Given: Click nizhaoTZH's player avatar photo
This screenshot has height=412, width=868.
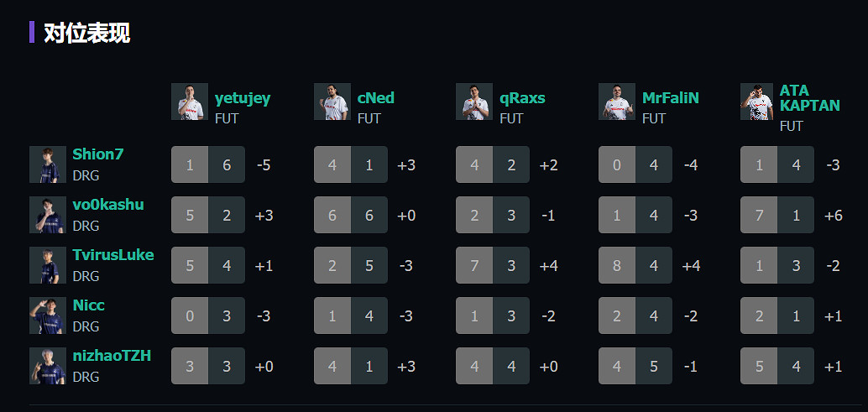Looking at the screenshot, I should pos(47,366).
